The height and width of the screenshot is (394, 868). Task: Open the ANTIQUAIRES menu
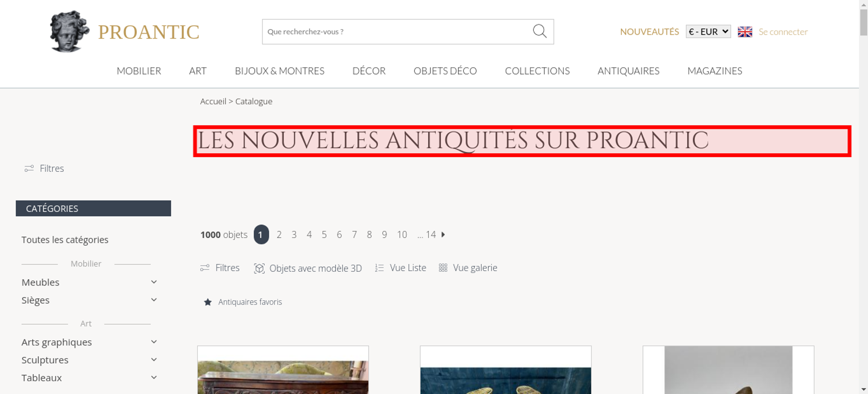(628, 71)
